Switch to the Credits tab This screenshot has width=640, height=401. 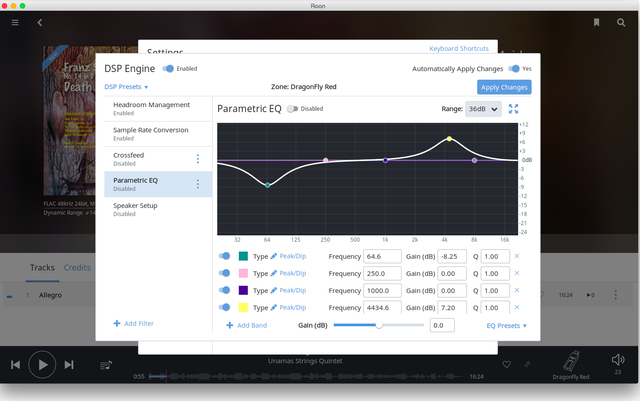tap(77, 268)
